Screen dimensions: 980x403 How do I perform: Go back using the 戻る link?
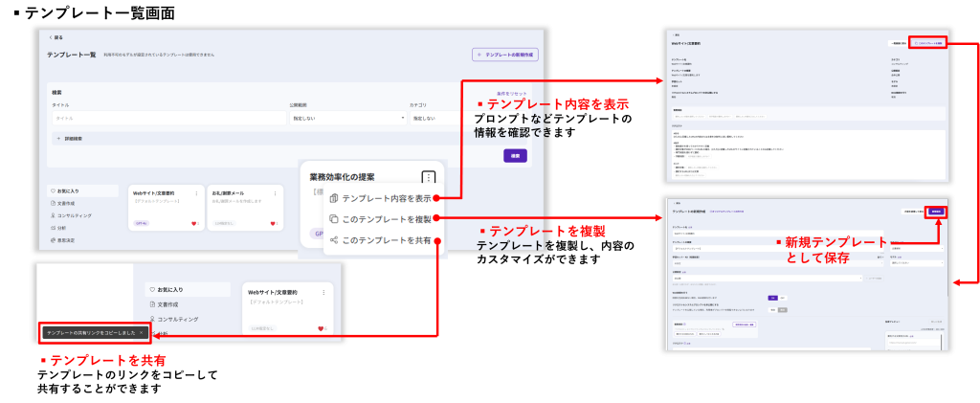coord(56,37)
